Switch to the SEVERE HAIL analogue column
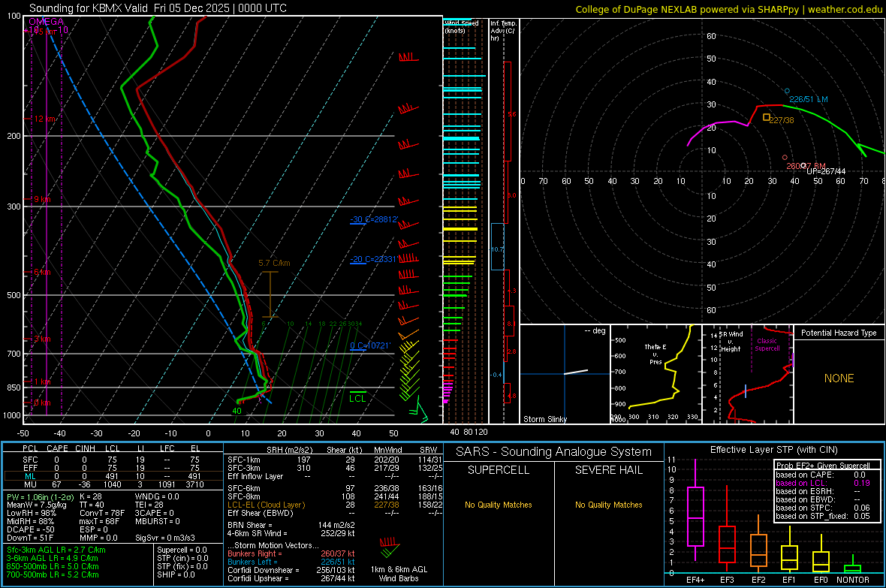The width and height of the screenshot is (886, 588). (607, 469)
